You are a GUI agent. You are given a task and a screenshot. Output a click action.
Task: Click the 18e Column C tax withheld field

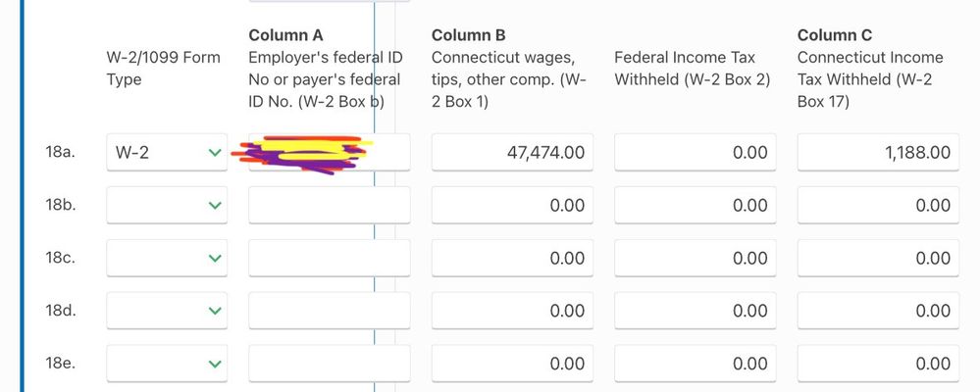[878, 364]
